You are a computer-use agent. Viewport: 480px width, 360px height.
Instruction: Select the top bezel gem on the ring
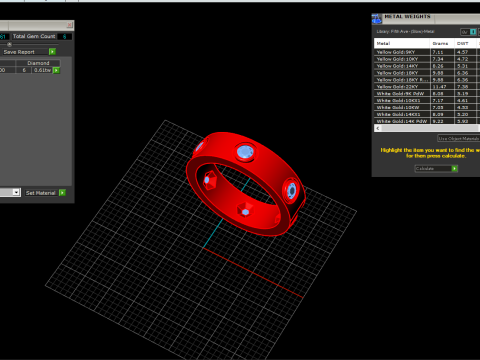[246, 152]
